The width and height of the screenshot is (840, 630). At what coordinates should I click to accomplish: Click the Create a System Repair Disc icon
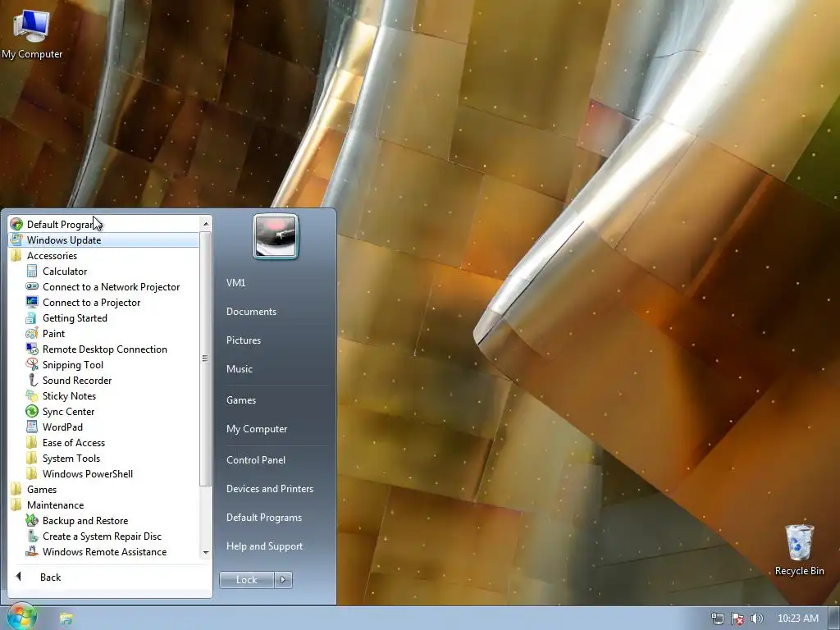(x=32, y=536)
